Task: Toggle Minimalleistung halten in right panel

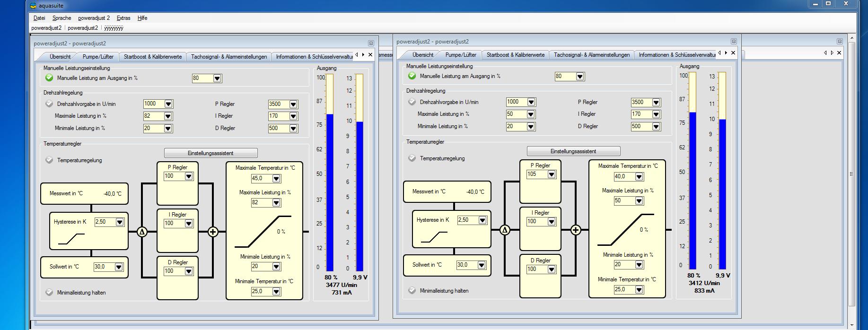Action: (x=412, y=291)
